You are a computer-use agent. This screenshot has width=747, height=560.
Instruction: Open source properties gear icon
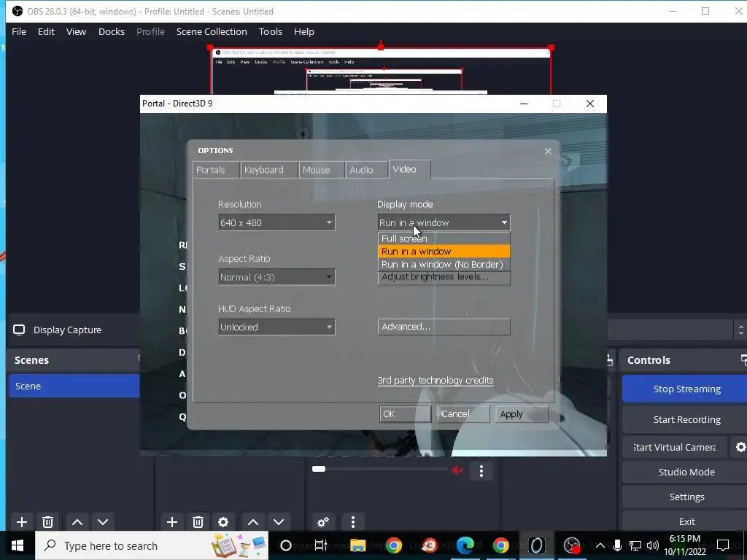tap(223, 522)
